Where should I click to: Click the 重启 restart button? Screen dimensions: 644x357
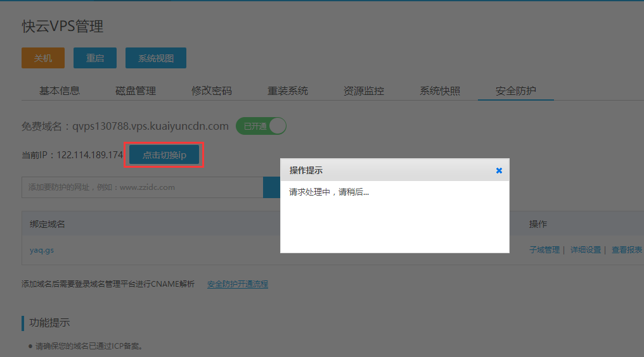94,58
